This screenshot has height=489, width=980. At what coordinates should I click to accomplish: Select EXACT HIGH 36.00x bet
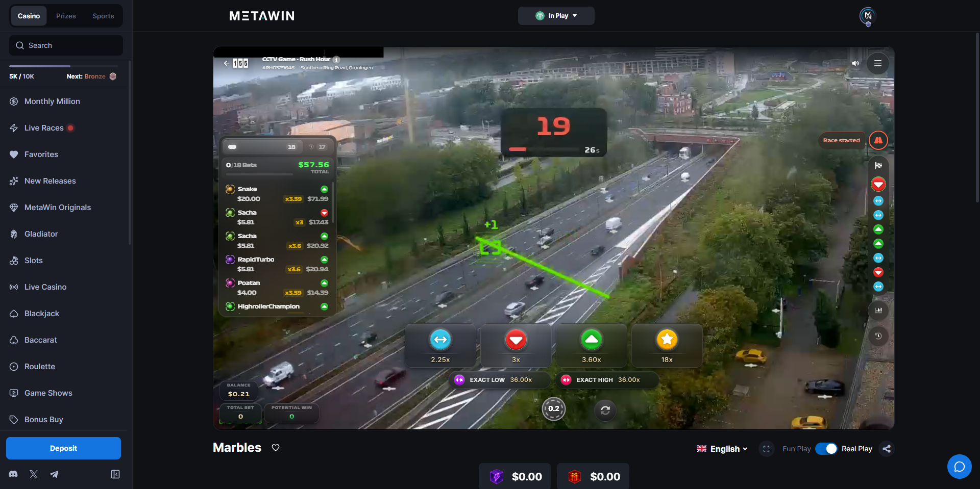click(x=607, y=380)
